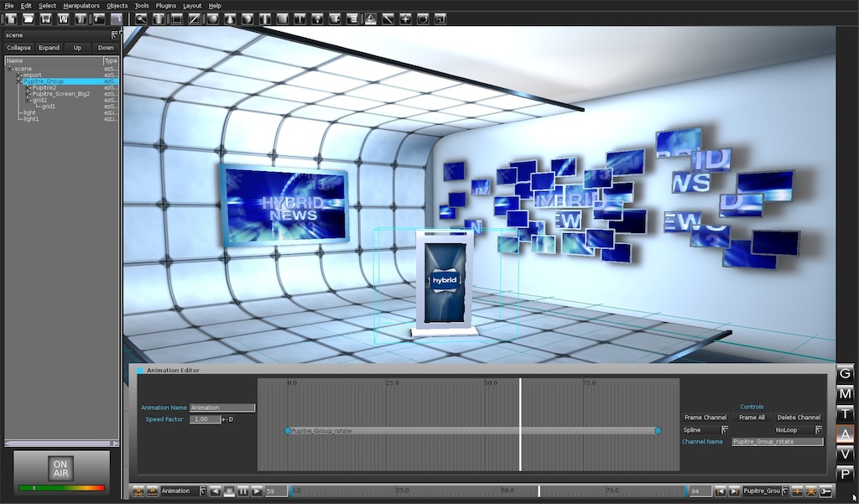Viewport: 859px width, 504px height.
Task: Open the V side panel button
Action: [846, 455]
